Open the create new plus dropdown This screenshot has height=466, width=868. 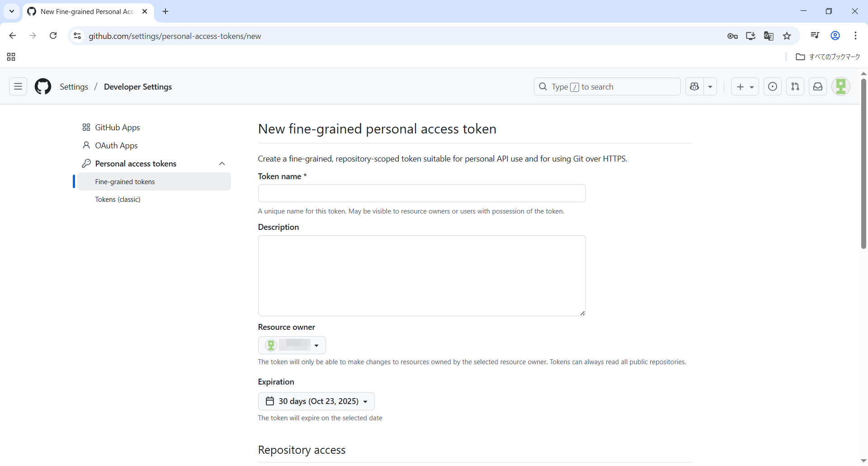point(745,86)
